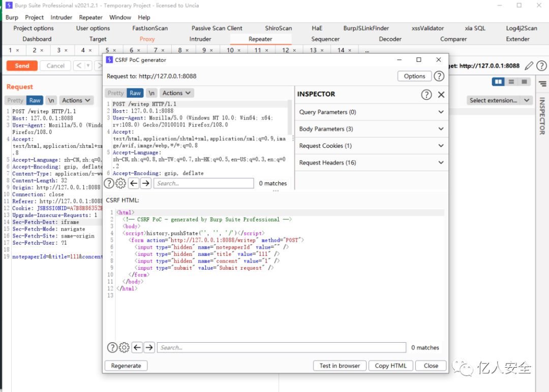The image size is (549, 392).
Task: Open the Window menu
Action: click(120, 17)
